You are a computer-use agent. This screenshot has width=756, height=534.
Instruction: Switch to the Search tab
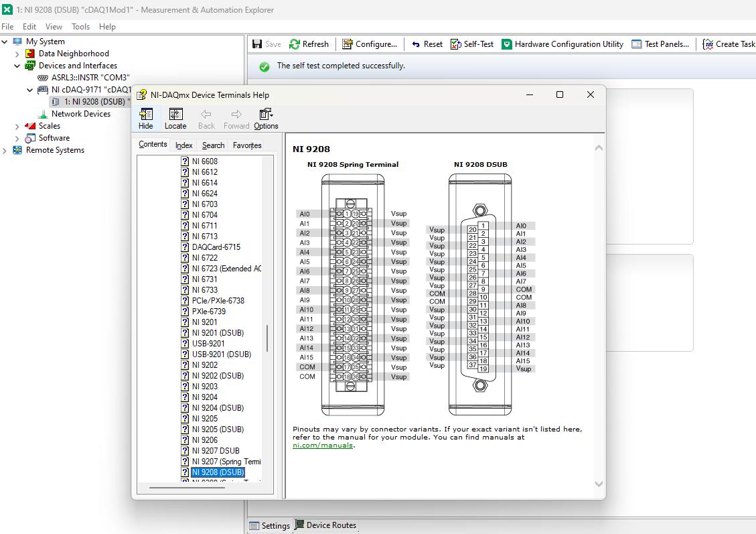coord(213,145)
